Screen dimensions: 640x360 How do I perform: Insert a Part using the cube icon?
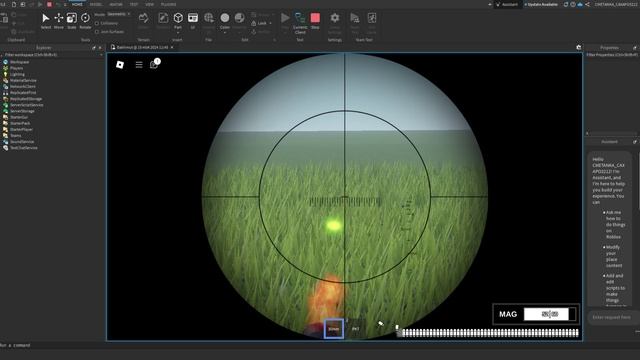[x=178, y=18]
